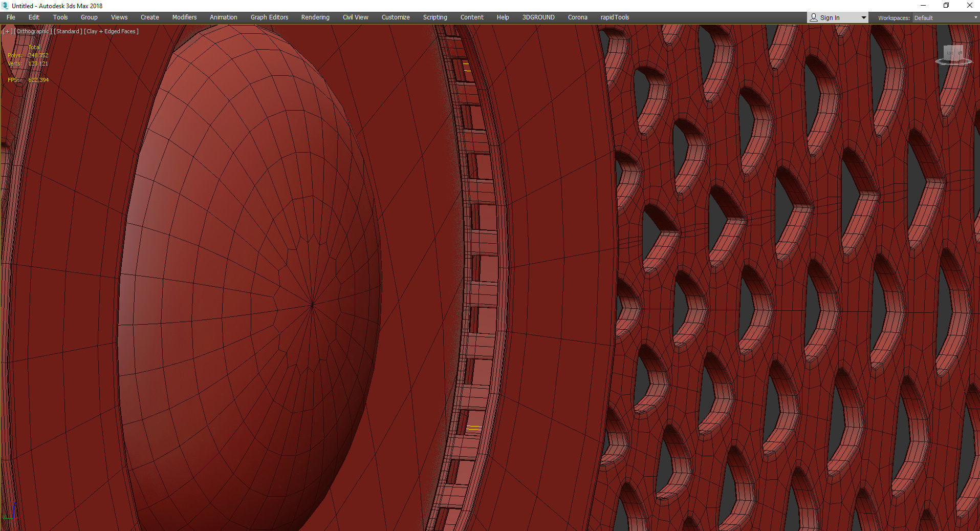Open the Graph Editors menu
980x531 pixels.
[x=269, y=17]
